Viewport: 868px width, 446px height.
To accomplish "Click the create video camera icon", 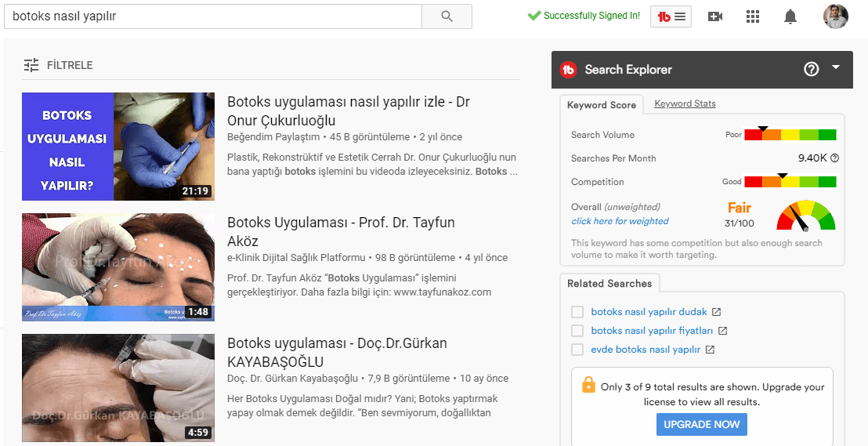I will pyautogui.click(x=714, y=16).
